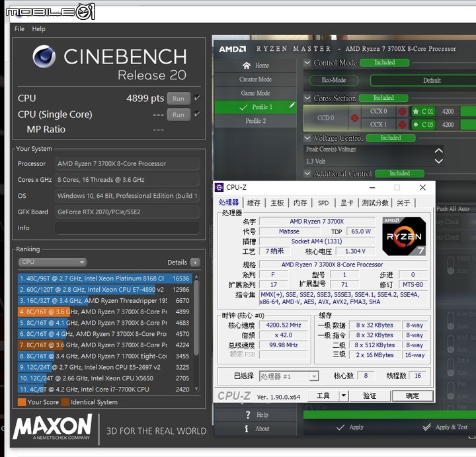Select Game Mode in Ryzen Master
The height and width of the screenshot is (457, 476).
point(255,93)
